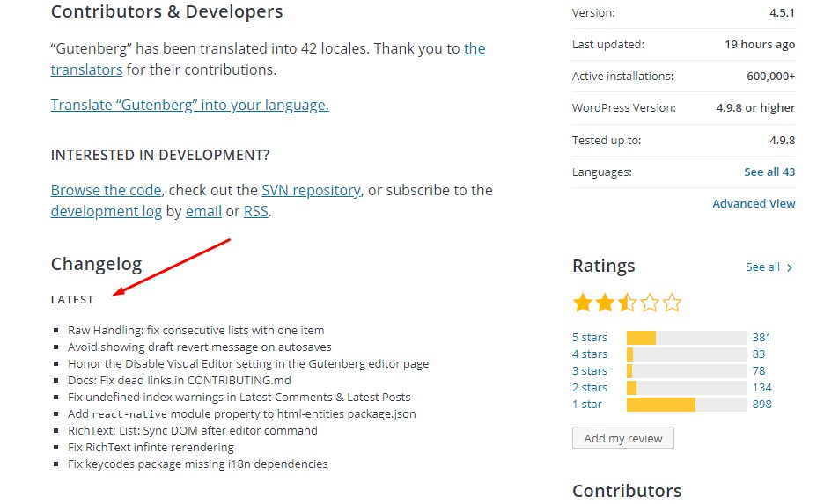Click the 1 star rating bar
The image size is (824, 504).
(687, 405)
